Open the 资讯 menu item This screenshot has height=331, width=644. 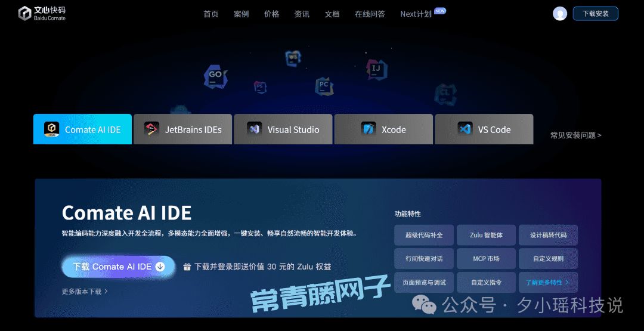click(x=302, y=14)
